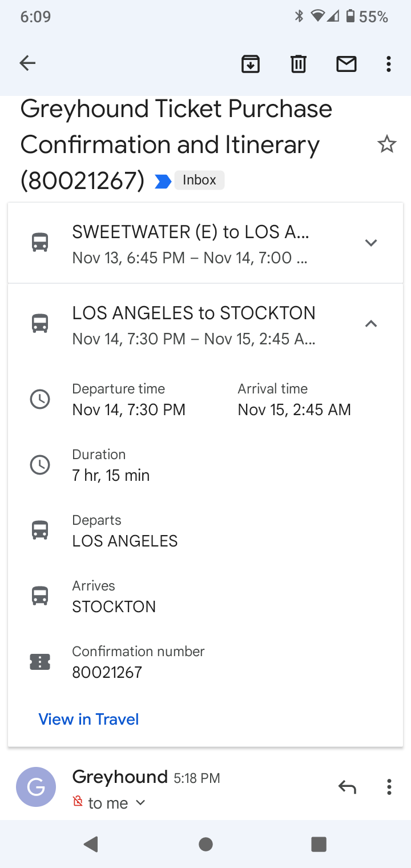This screenshot has width=411, height=868.
Task: Tap the no-encryption lock icon
Action: 78,802
